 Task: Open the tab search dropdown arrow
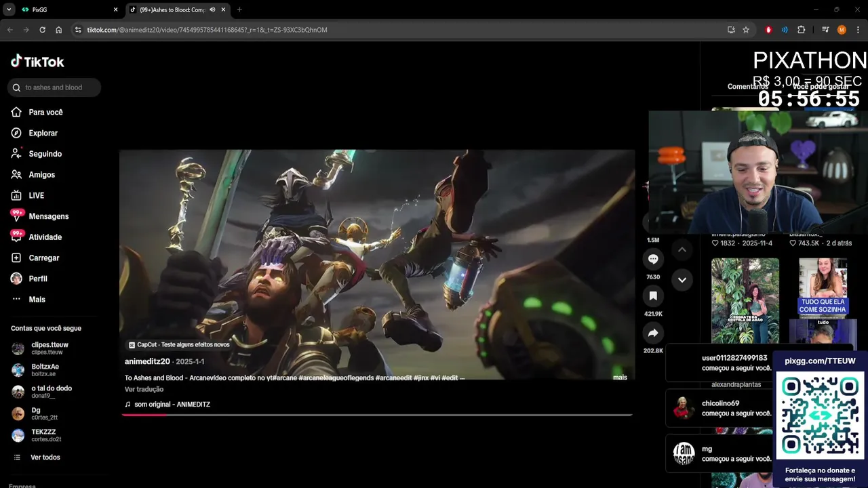pyautogui.click(x=9, y=9)
